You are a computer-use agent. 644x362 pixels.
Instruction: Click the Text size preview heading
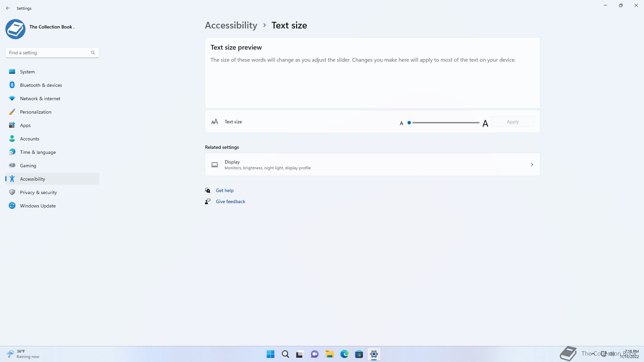pos(236,47)
